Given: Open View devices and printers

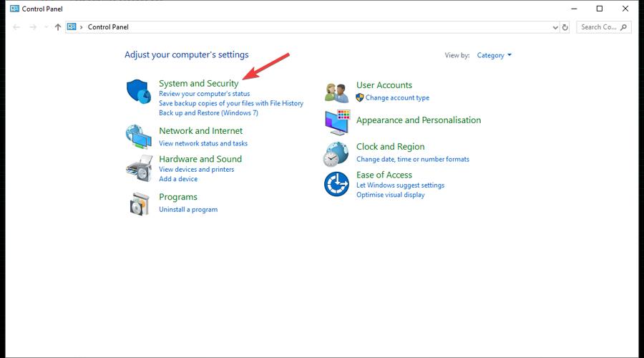Looking at the screenshot, I should point(196,170).
